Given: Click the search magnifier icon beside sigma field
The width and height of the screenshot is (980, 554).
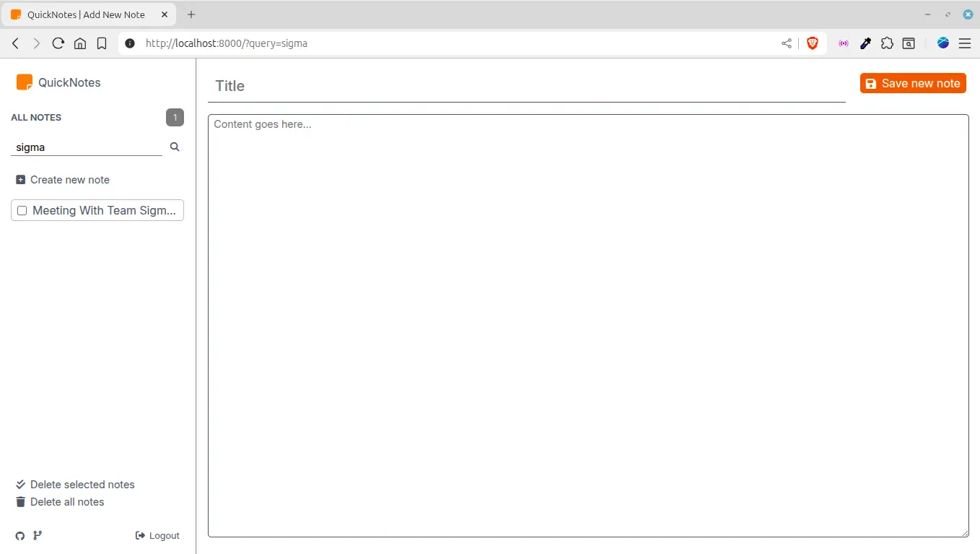Looking at the screenshot, I should (x=174, y=147).
